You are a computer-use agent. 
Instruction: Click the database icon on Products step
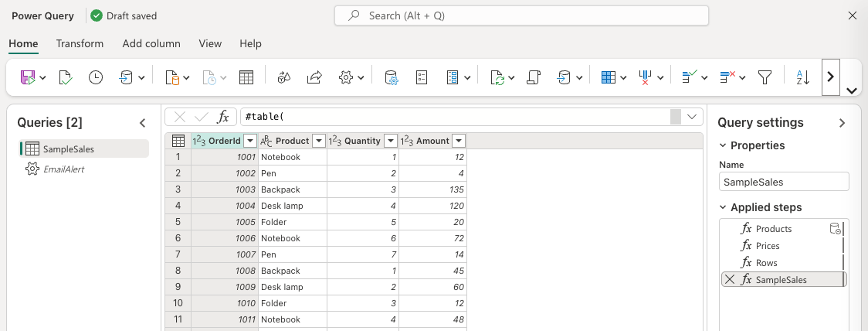coord(836,229)
